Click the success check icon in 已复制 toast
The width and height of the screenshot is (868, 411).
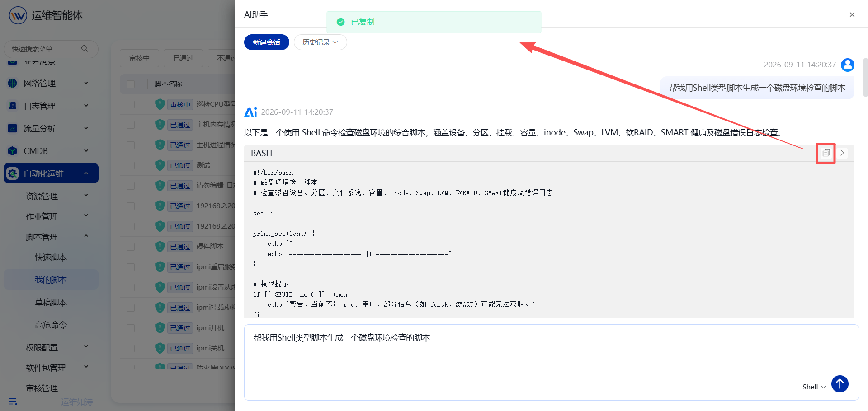click(341, 22)
